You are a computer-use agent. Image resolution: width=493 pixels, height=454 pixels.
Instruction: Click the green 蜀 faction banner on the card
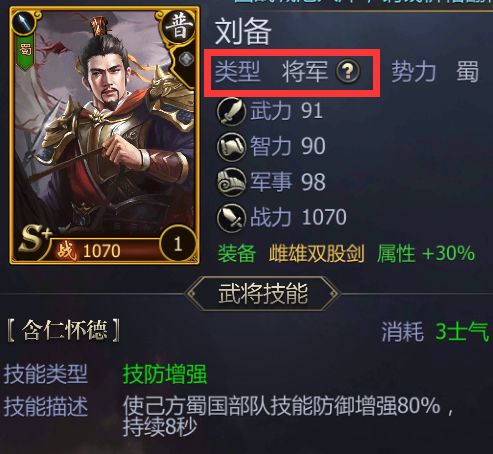(x=25, y=52)
